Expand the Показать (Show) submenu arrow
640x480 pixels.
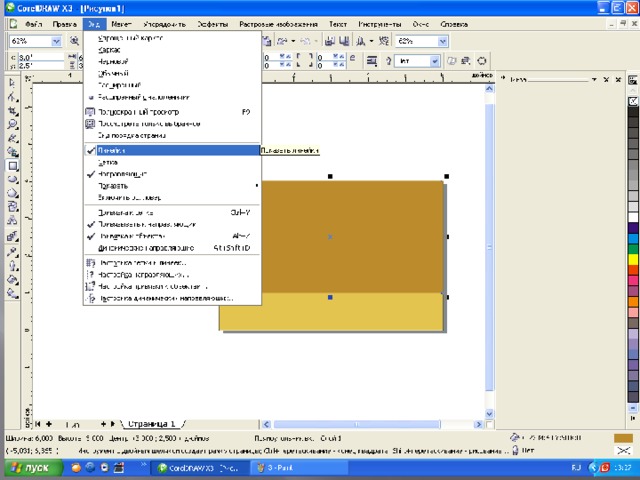(256, 185)
